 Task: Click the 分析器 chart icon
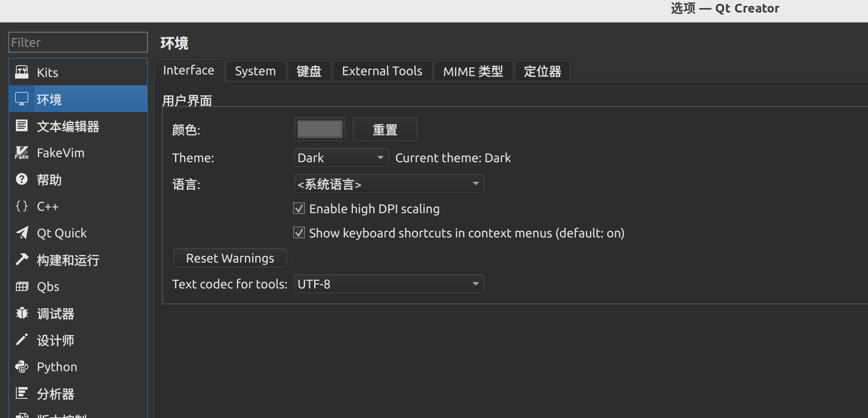coord(22,393)
